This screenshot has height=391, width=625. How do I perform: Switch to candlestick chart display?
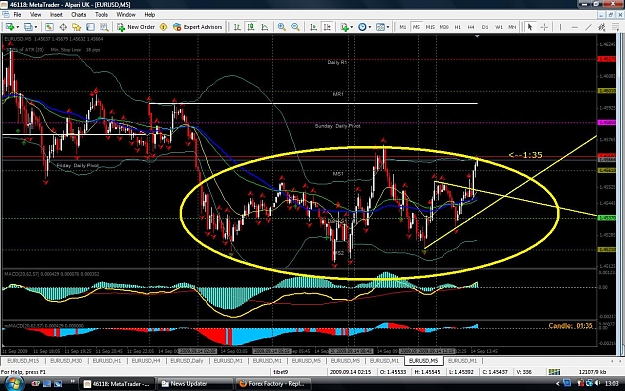coord(251,27)
